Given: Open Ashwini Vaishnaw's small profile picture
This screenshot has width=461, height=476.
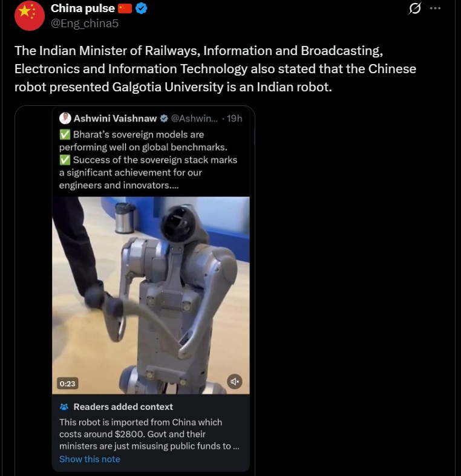Looking at the screenshot, I should point(65,118).
